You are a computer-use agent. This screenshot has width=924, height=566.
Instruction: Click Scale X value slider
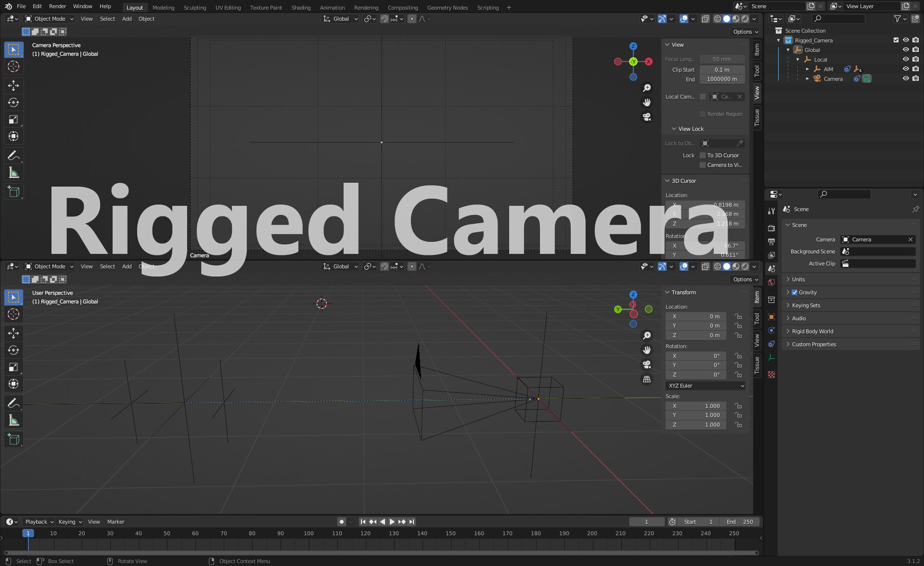696,406
